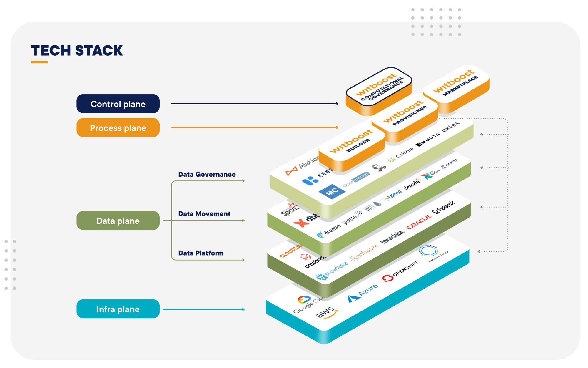The height and width of the screenshot is (368, 588).
Task: Click the aws logo
Action: pos(327,313)
